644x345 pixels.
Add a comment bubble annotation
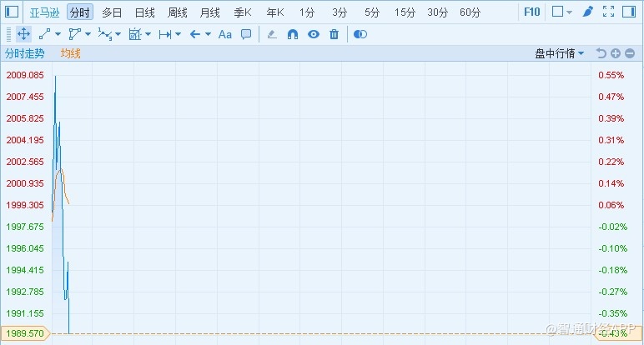246,34
